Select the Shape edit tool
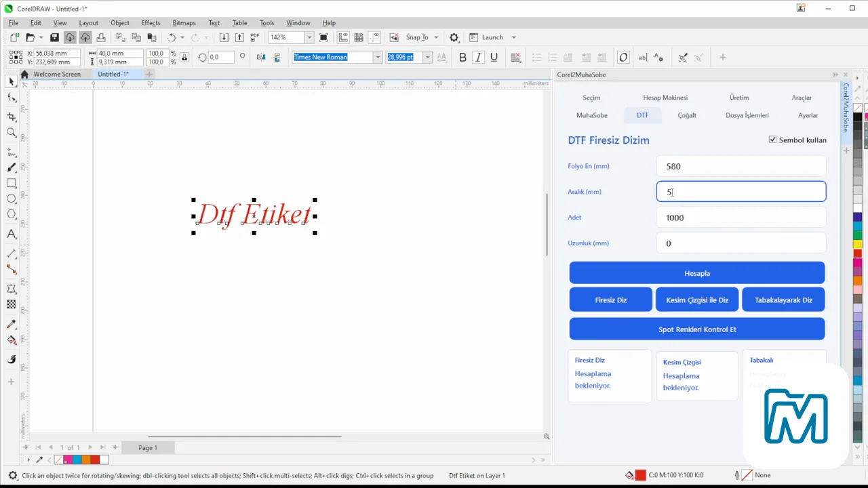The image size is (868, 488). click(11, 98)
